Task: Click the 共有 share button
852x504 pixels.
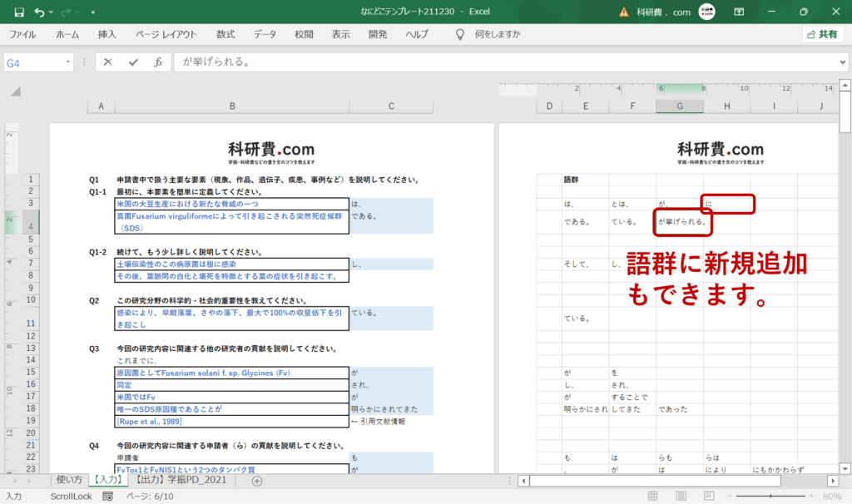Action: coord(822,34)
